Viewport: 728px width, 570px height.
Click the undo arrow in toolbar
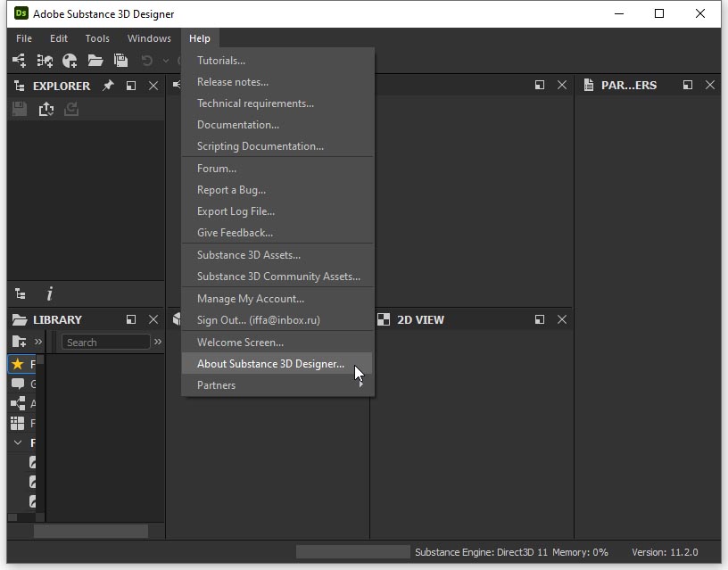tap(146, 61)
